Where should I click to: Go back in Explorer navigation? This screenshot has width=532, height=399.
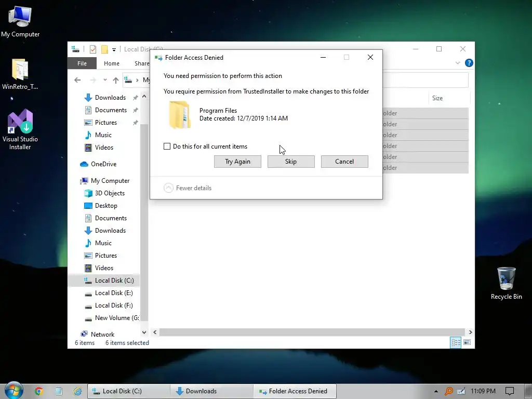pos(77,80)
